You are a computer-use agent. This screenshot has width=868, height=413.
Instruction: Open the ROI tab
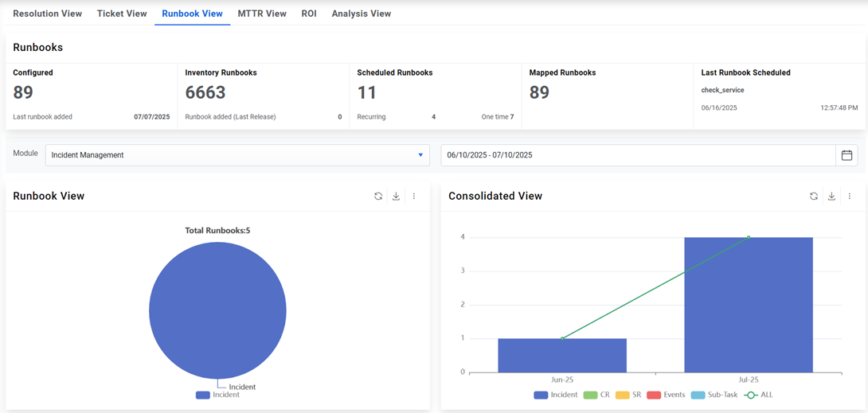tap(309, 14)
